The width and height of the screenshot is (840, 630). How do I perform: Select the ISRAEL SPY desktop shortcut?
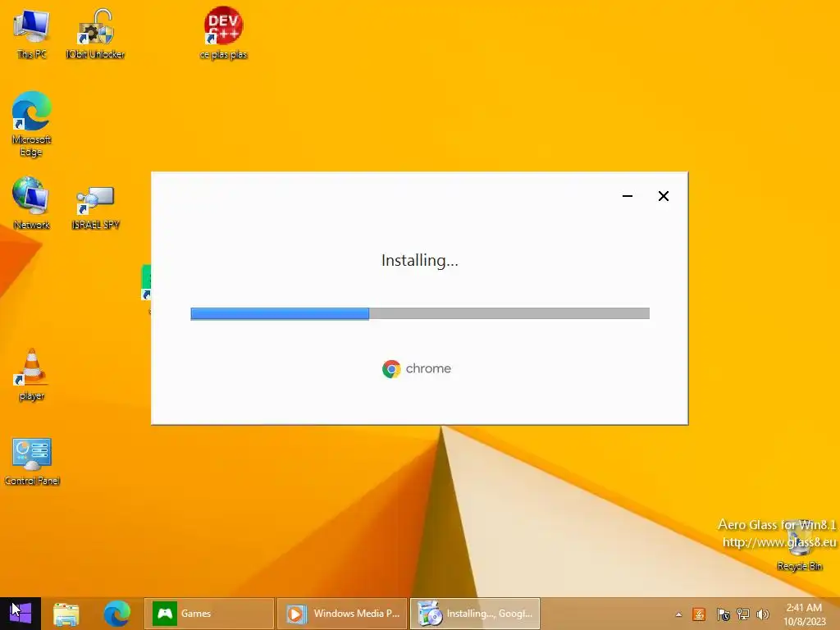click(95, 207)
